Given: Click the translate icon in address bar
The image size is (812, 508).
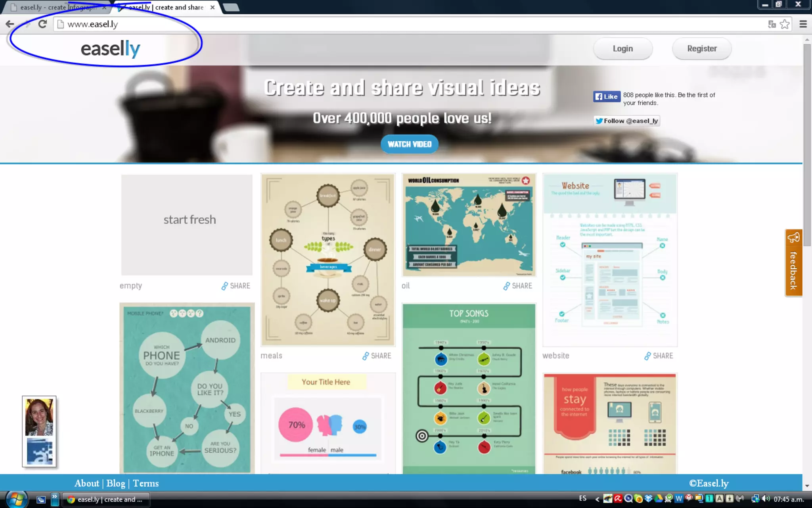Looking at the screenshot, I should (x=772, y=24).
